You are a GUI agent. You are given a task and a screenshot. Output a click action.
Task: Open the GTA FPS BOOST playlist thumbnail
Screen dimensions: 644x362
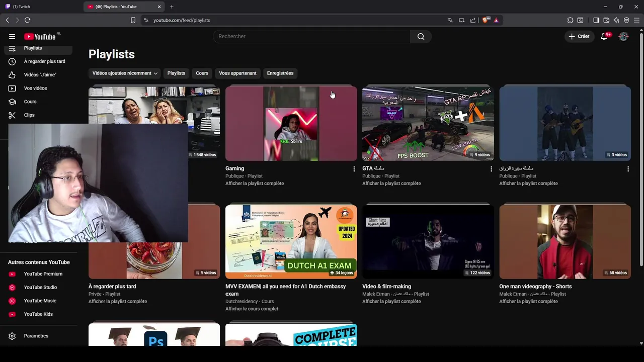coord(428,124)
